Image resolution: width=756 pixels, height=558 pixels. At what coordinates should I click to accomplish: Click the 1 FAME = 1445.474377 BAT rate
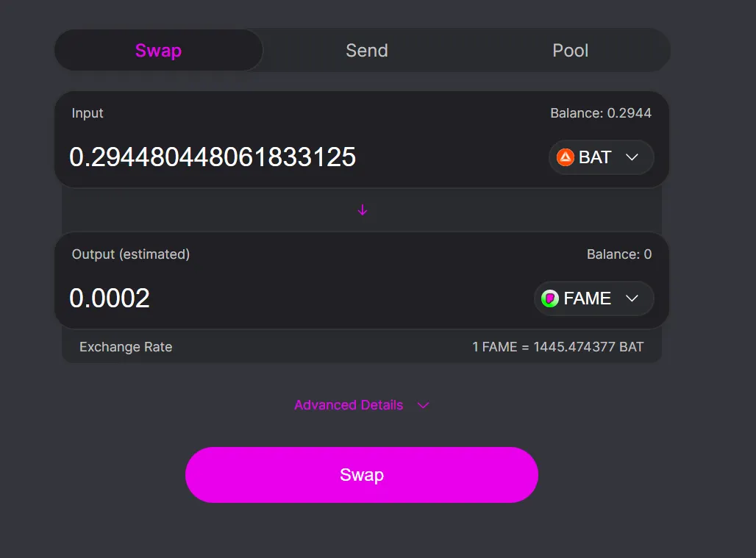(557, 347)
